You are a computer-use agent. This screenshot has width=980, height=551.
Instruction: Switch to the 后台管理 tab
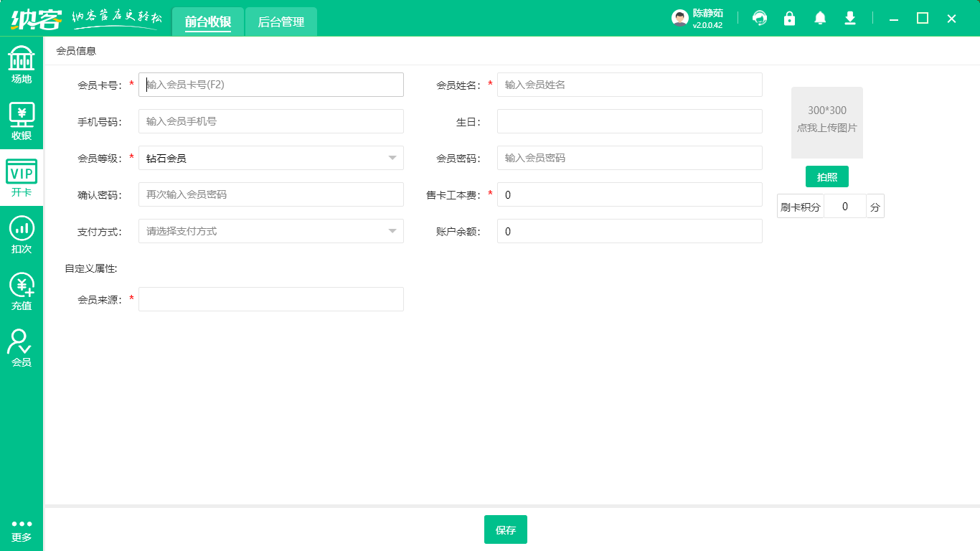click(281, 22)
